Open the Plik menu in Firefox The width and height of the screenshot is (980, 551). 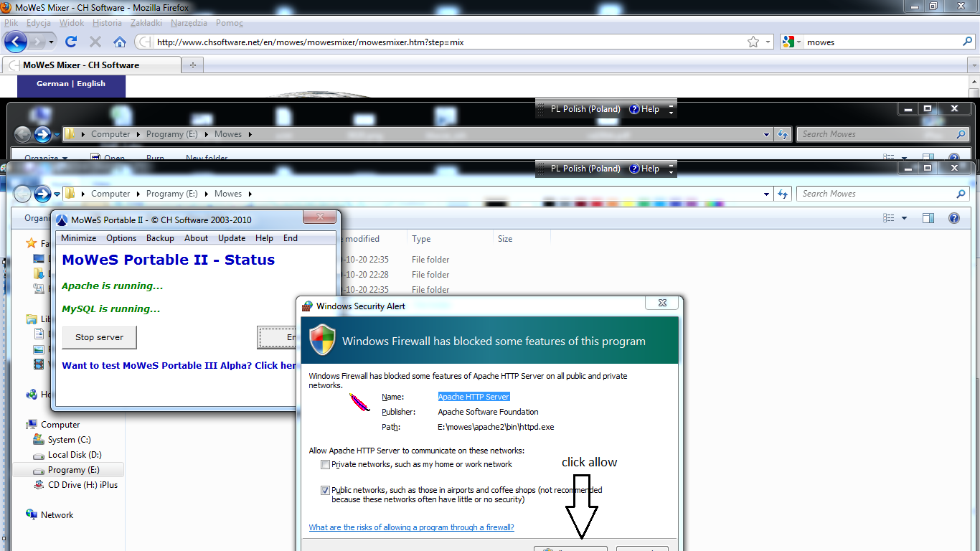[11, 23]
